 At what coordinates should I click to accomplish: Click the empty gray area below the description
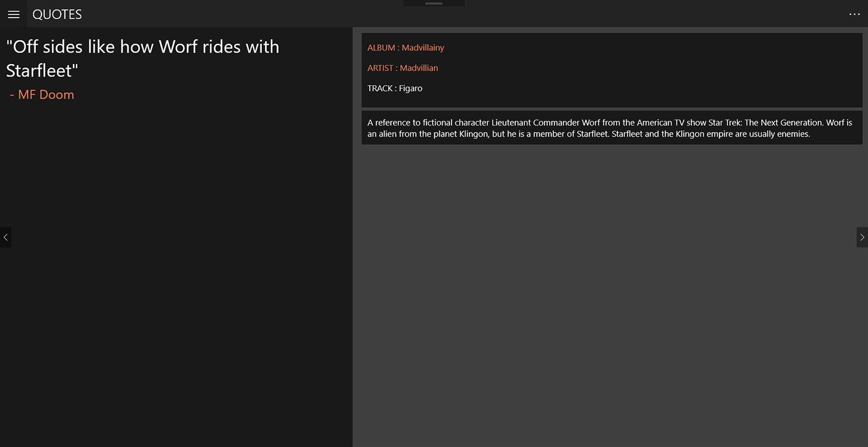610,292
